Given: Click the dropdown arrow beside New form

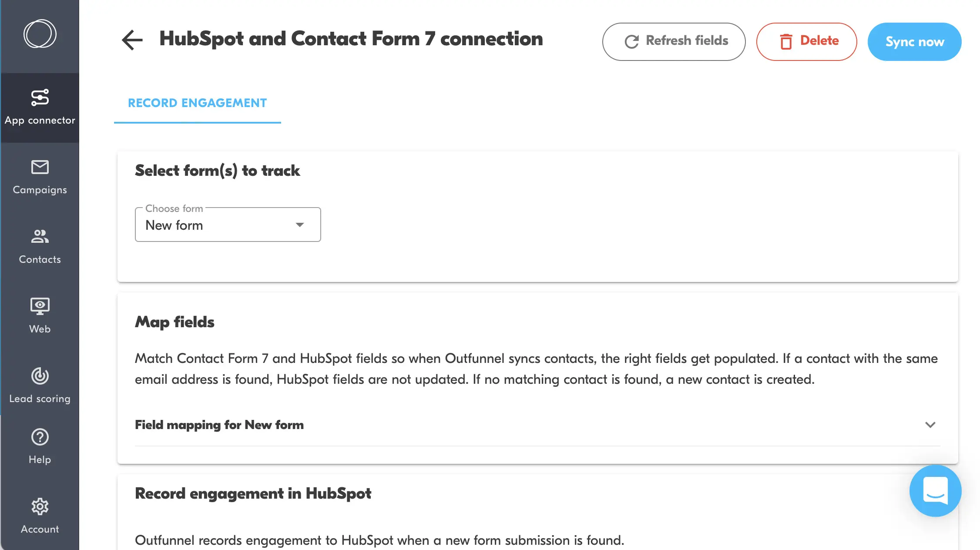Looking at the screenshot, I should pyautogui.click(x=299, y=225).
